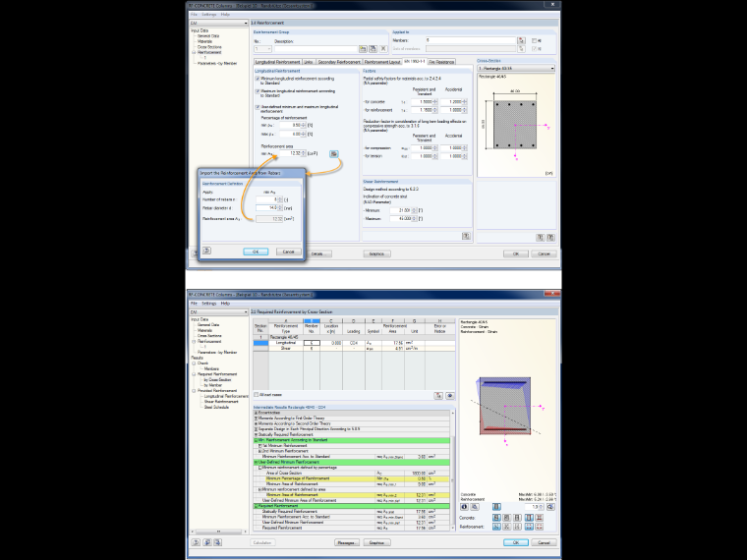Click OK in the Import Reinforcement Area dialog

tap(256, 252)
